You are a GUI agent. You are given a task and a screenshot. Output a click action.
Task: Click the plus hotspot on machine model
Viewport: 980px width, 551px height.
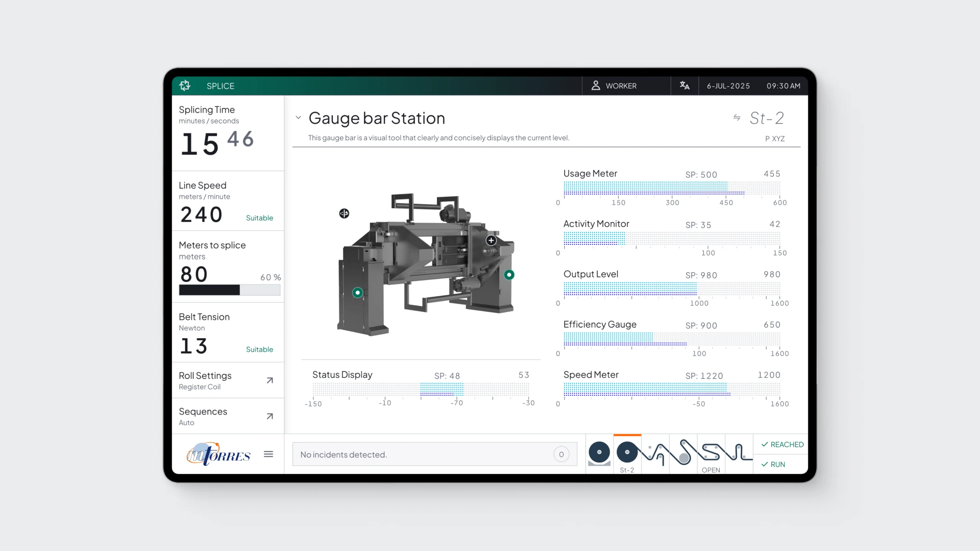(491, 240)
